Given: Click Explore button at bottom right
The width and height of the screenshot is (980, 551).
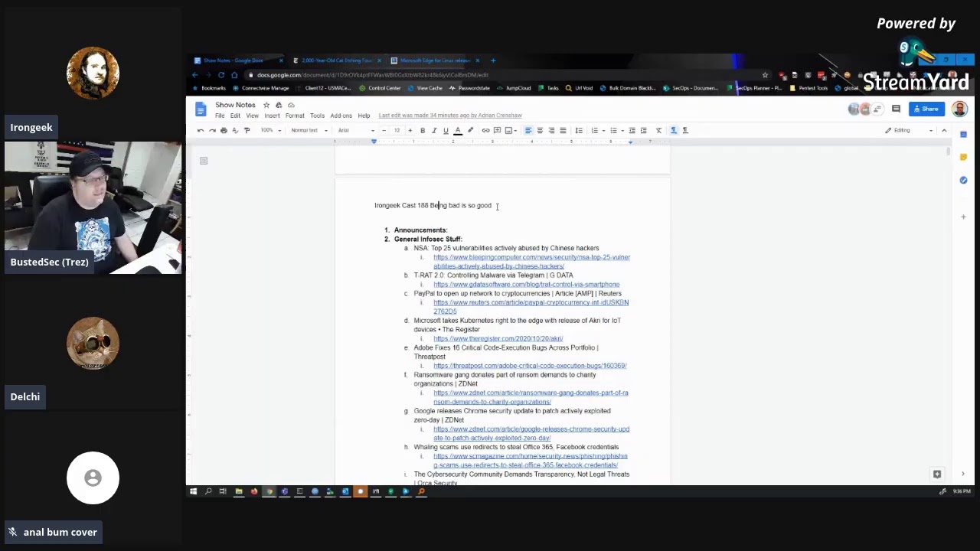Looking at the screenshot, I should (x=937, y=474).
